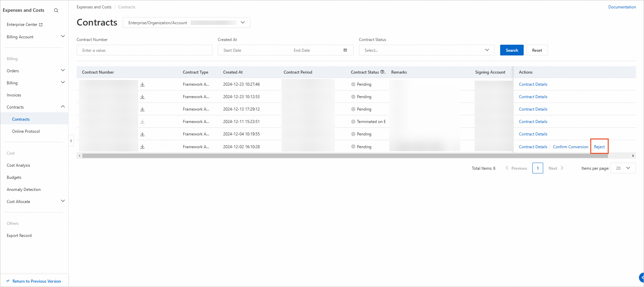Open Contract Details for 2024-12-23 10:12:53 row
The height and width of the screenshot is (287, 644).
[x=533, y=97]
